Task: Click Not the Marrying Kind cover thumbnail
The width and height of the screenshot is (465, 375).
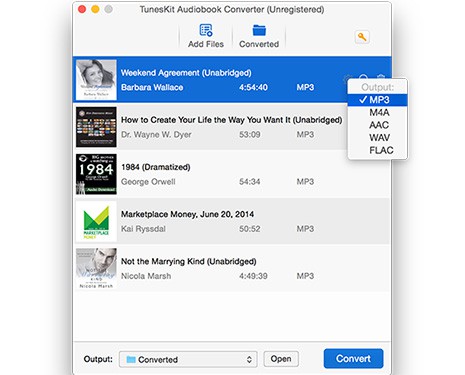Action: 96,268
